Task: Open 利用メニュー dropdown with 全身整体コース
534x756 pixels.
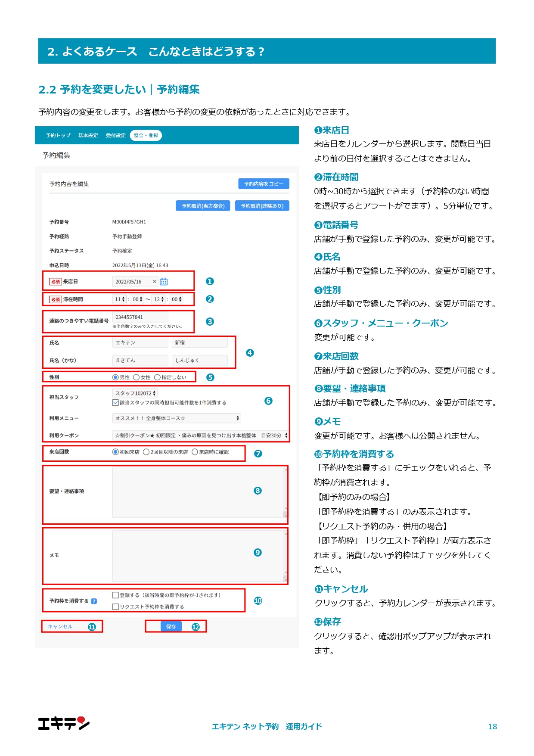Action: tap(177, 418)
